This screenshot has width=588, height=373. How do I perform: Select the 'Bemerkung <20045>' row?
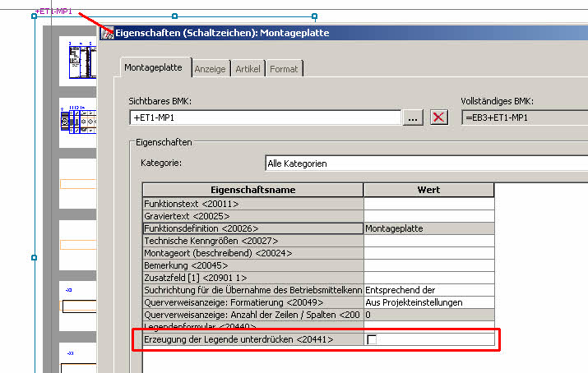coord(252,265)
